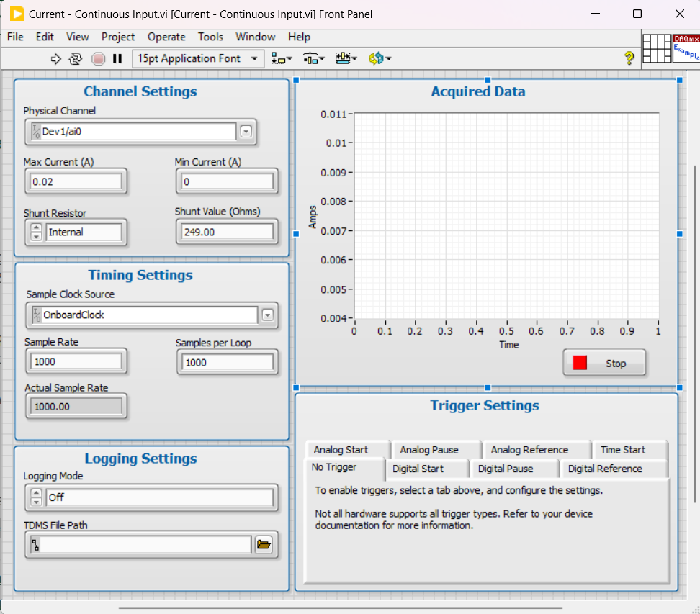The image size is (700, 614).
Task: Minimize the Front Panel window
Action: click(596, 14)
